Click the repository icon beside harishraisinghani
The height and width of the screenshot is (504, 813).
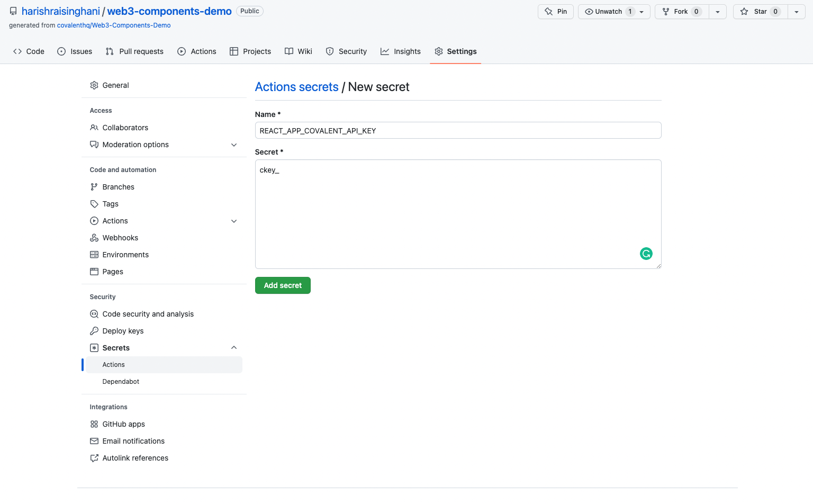click(13, 11)
